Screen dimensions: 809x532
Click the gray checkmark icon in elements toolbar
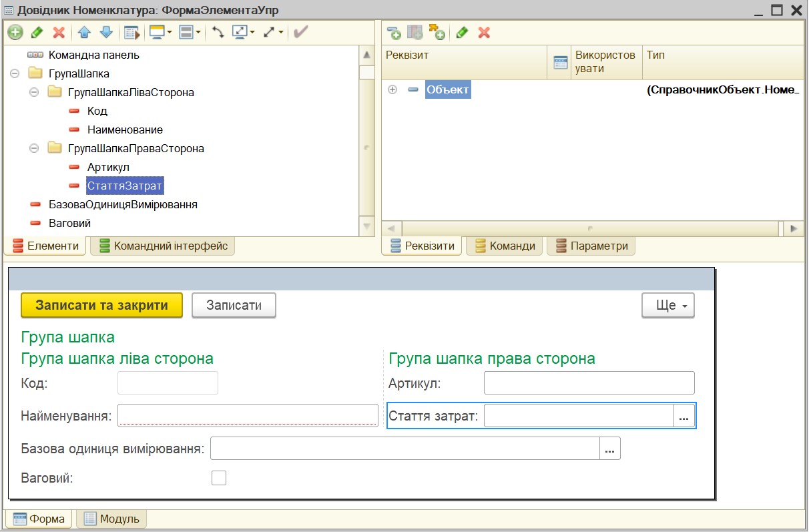pos(300,32)
